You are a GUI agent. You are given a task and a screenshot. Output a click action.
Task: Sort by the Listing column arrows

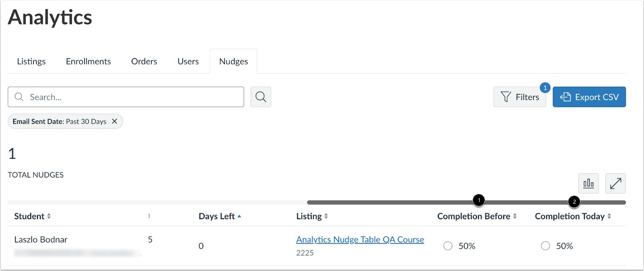326,216
